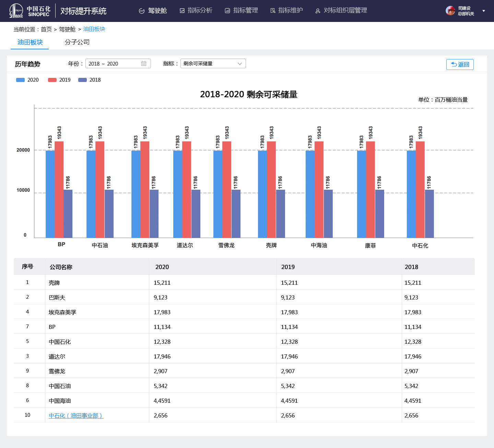Click the 驾驶舱 dashboard icon

coord(142,11)
